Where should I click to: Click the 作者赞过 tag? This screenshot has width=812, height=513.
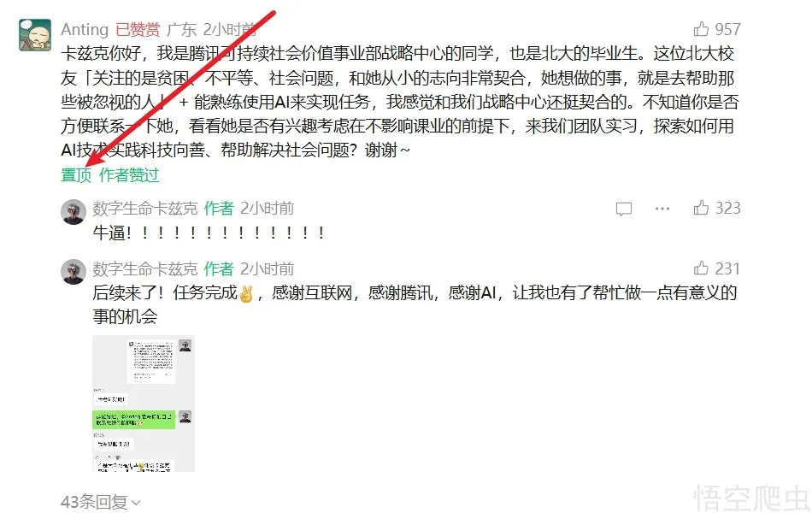[x=129, y=175]
